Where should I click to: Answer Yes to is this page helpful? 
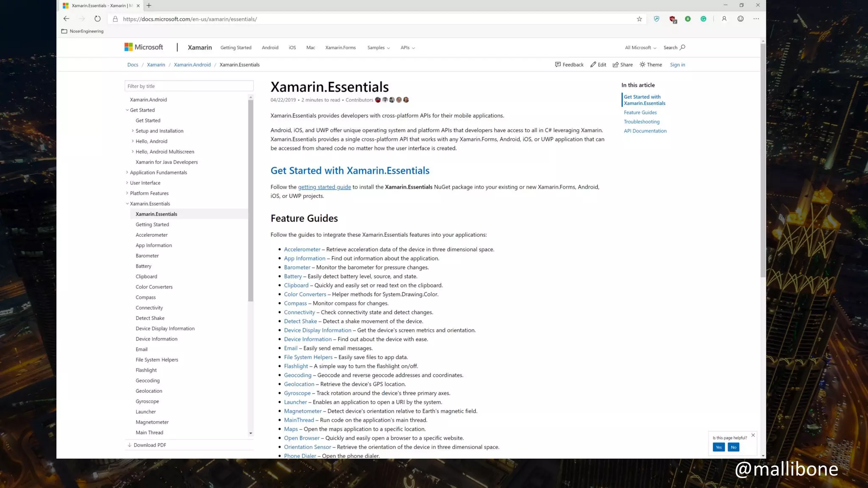(x=718, y=447)
